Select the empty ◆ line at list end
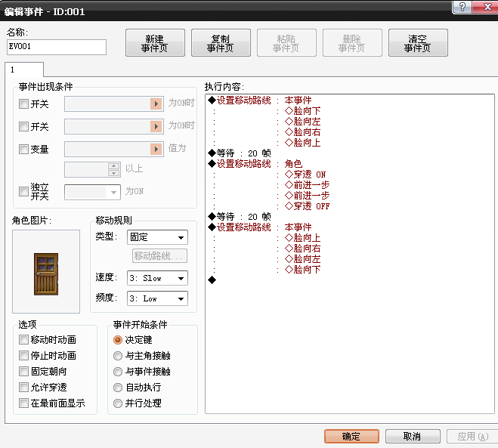This screenshot has height=448, width=498. click(x=212, y=280)
